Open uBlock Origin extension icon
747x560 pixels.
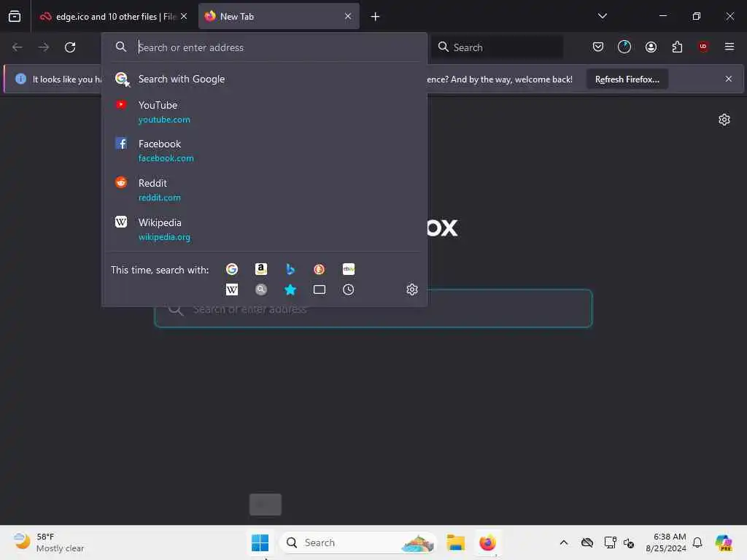(703, 46)
